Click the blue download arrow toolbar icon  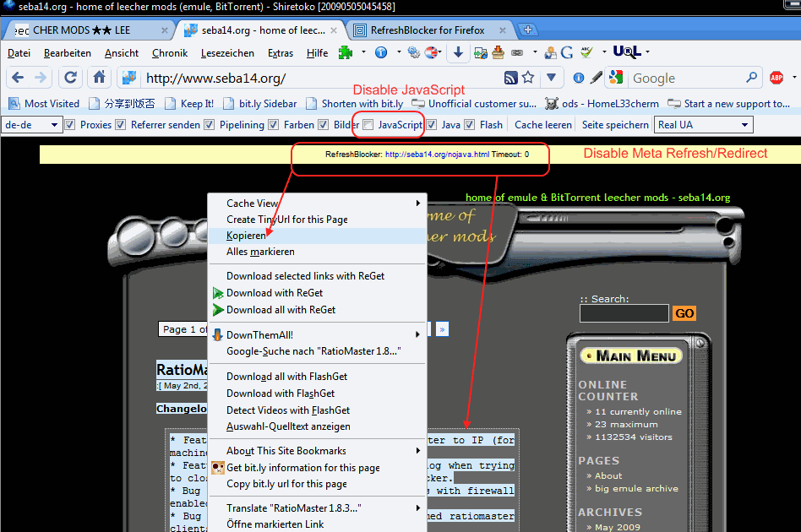(458, 52)
